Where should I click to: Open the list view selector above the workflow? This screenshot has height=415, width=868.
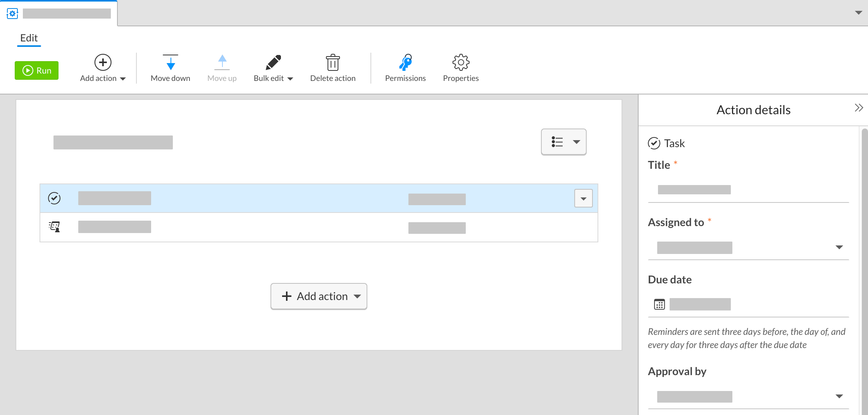point(563,142)
